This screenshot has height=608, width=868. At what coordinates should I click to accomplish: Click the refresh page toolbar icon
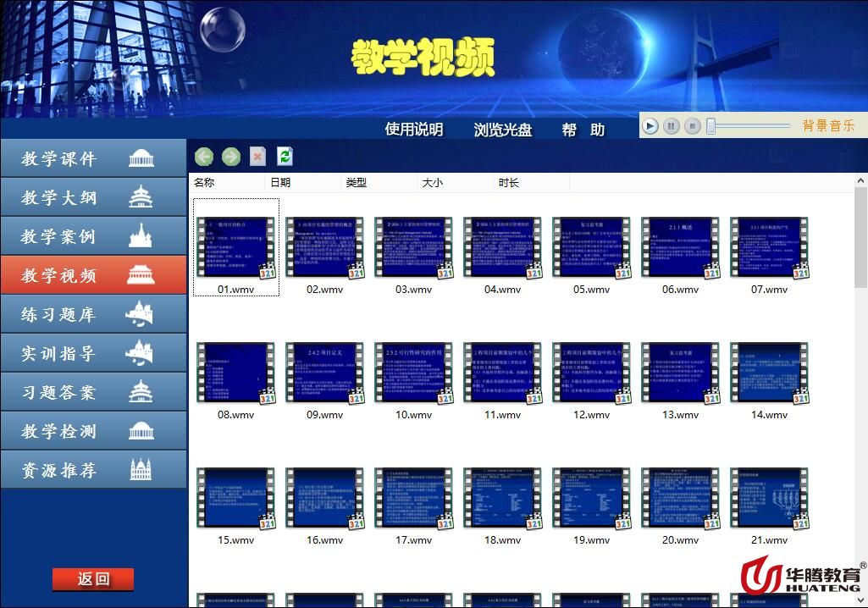pyautogui.click(x=285, y=157)
